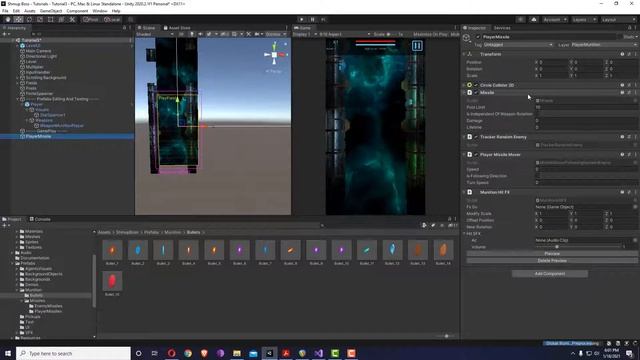Open Circle Collider 2D preset icon

(x=629, y=85)
